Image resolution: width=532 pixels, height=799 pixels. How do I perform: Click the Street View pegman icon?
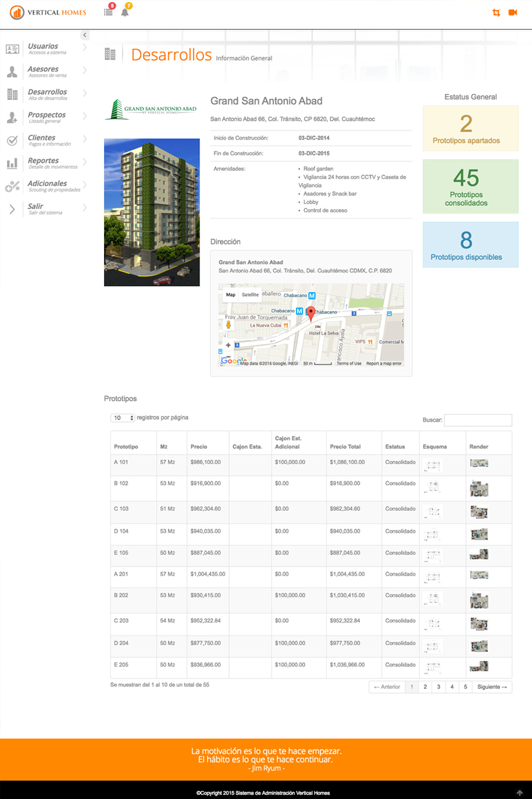tap(229, 325)
